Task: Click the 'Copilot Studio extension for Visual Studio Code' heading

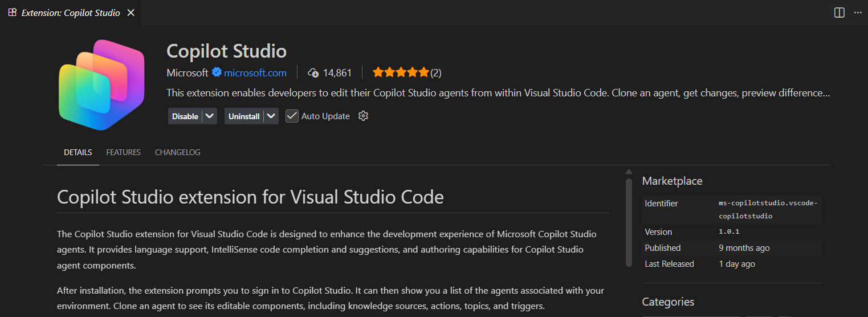Action: tap(250, 197)
